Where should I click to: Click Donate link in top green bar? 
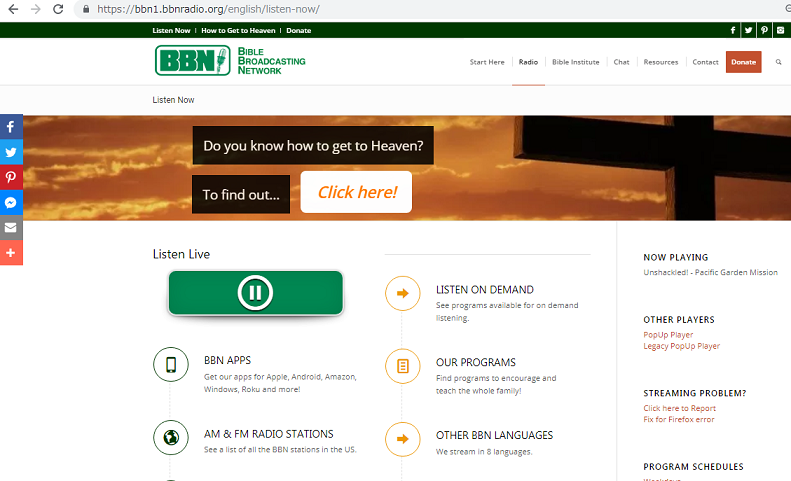click(x=299, y=30)
